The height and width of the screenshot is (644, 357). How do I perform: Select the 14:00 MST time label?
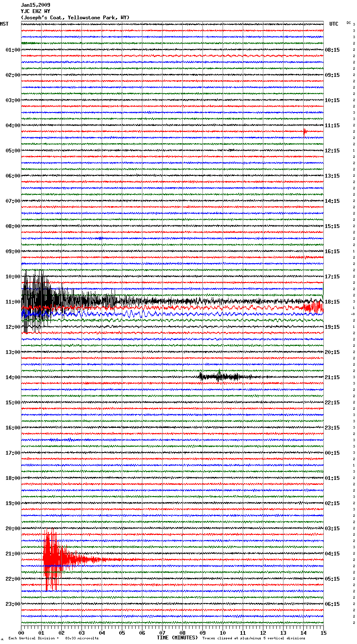[x=13, y=377]
